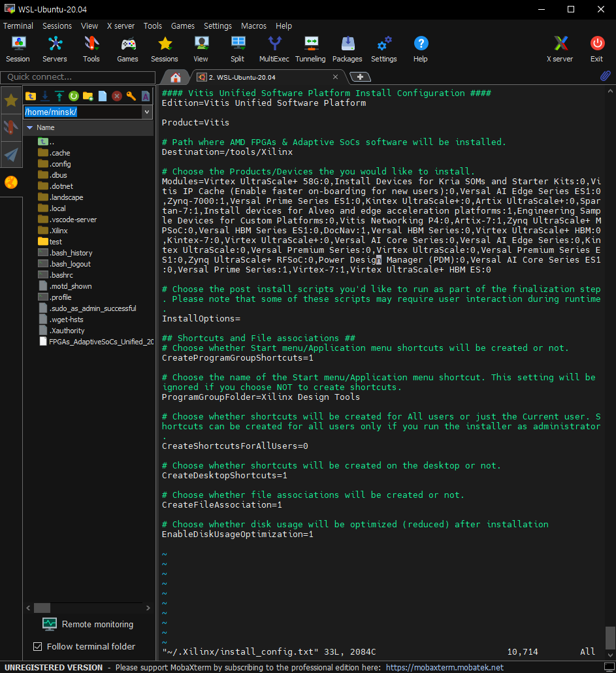Open a new Session from the toolbar
The width and height of the screenshot is (616, 673).
(x=18, y=46)
